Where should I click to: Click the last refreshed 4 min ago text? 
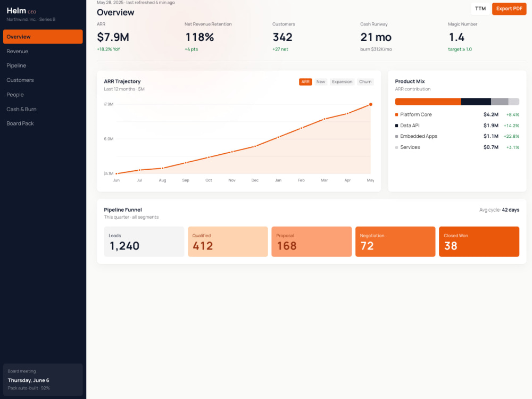click(151, 2)
